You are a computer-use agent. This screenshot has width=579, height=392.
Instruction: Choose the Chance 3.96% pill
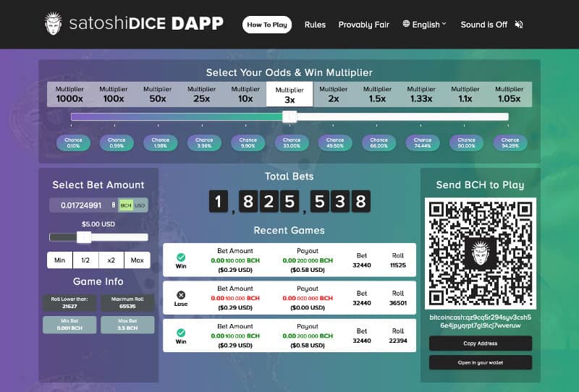[204, 143]
